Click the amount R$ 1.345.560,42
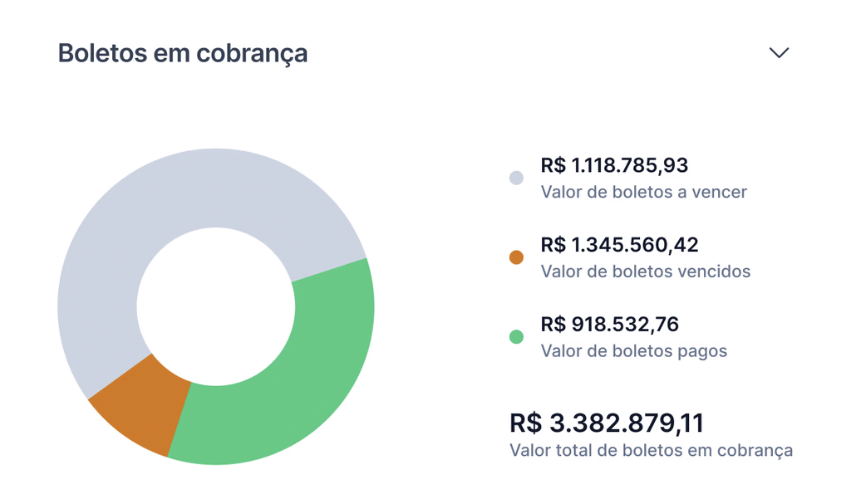851x504 pixels. 619,245
